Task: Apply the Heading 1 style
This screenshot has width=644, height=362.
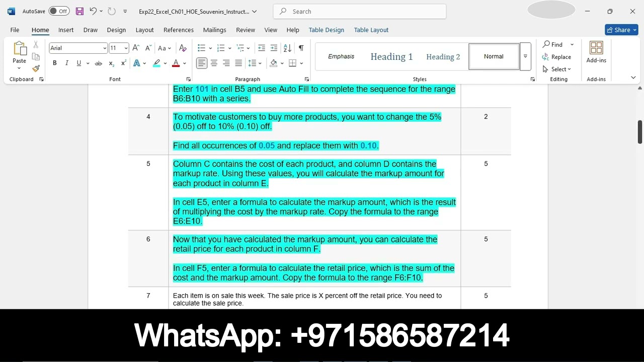Action: click(x=391, y=56)
